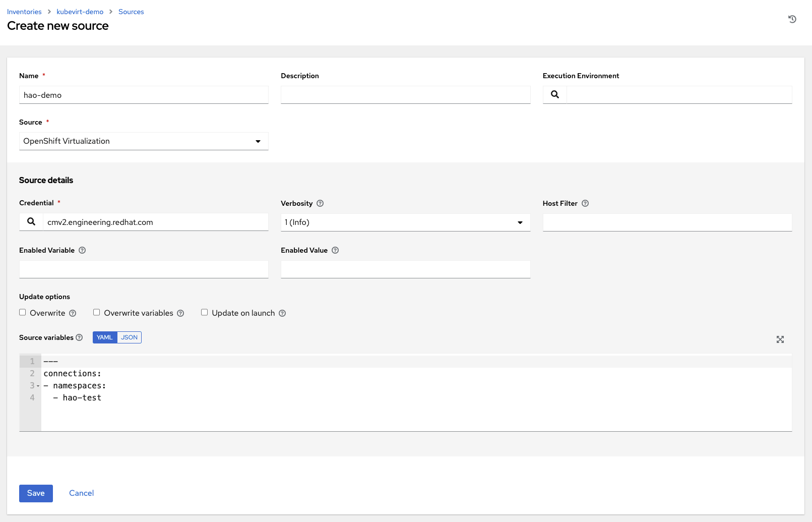Viewport: 812px width, 522px height.
Task: Open help for Source variables
Action: (x=80, y=337)
